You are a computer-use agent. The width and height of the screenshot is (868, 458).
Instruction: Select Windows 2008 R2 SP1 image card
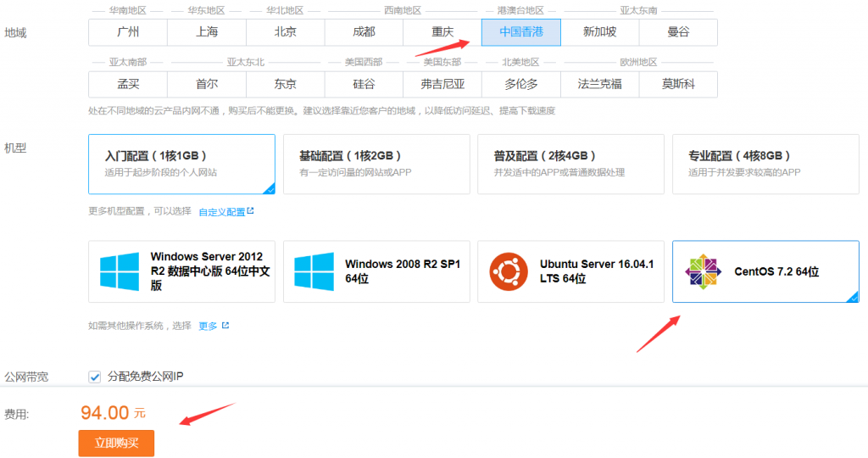[x=376, y=271]
